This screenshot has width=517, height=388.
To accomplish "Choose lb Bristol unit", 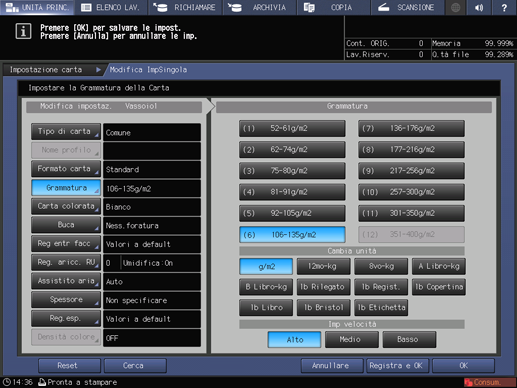I will coord(323,308).
